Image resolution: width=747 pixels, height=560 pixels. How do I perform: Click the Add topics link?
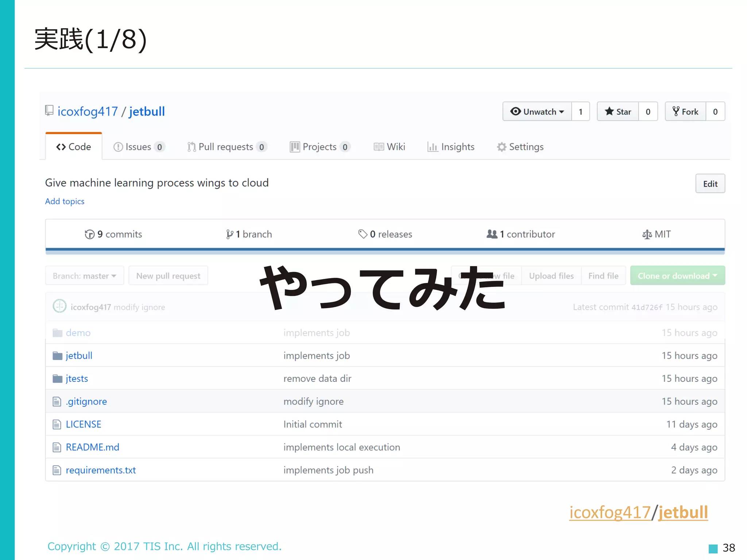click(65, 201)
